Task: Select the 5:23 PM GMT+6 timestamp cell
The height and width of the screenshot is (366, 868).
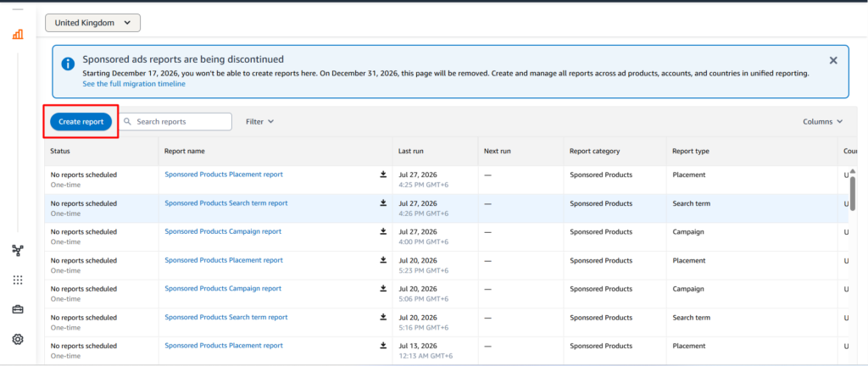Action: coord(424,270)
